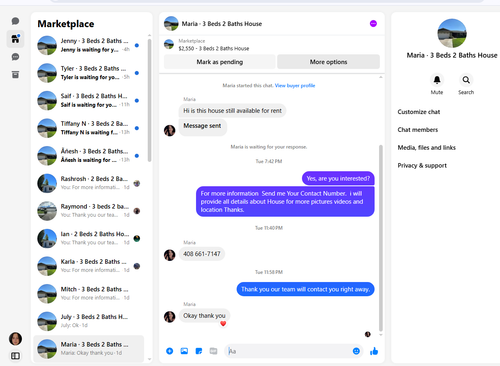Mark as pending button

pyautogui.click(x=220, y=62)
